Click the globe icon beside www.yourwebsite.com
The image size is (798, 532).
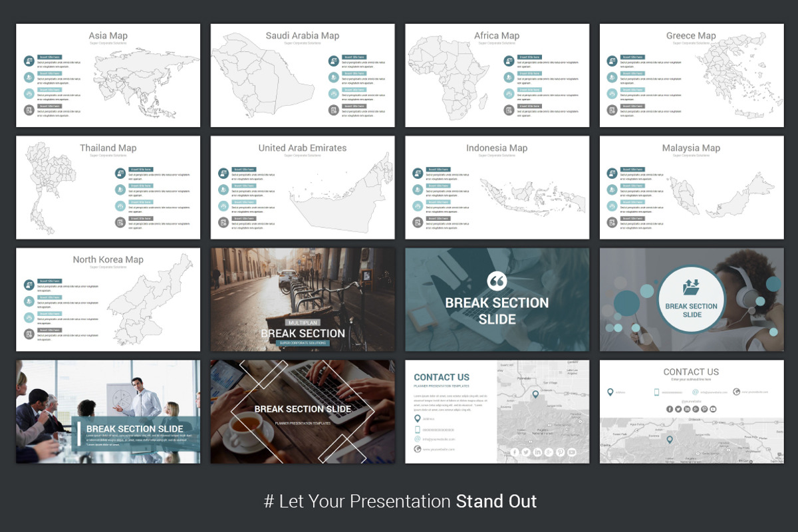coord(417,449)
